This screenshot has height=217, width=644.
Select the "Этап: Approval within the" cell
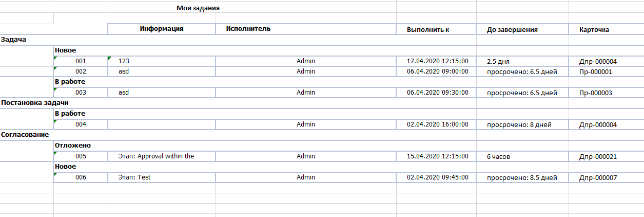coord(156,156)
